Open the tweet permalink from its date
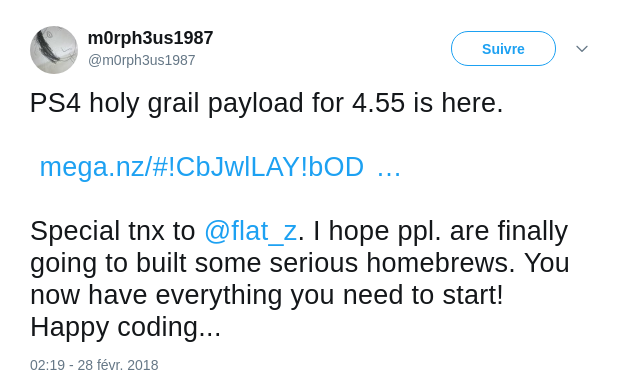 (x=94, y=365)
